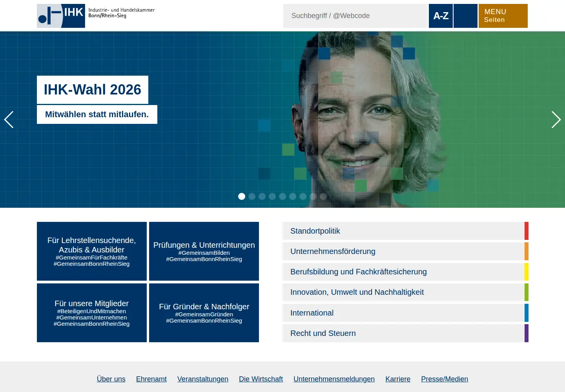Click the blank dark blue button beside A-Z
This screenshot has width=565, height=392.
pos(465,16)
